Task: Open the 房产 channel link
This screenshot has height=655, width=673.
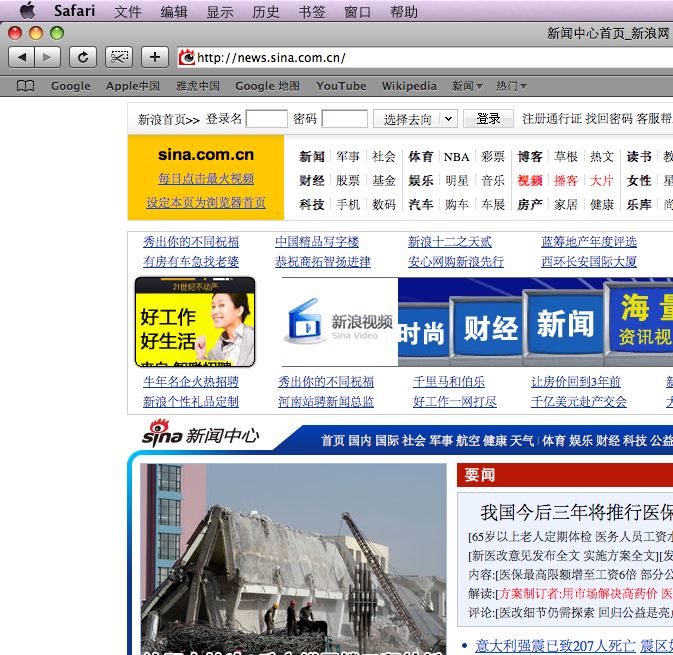Action: (x=530, y=205)
